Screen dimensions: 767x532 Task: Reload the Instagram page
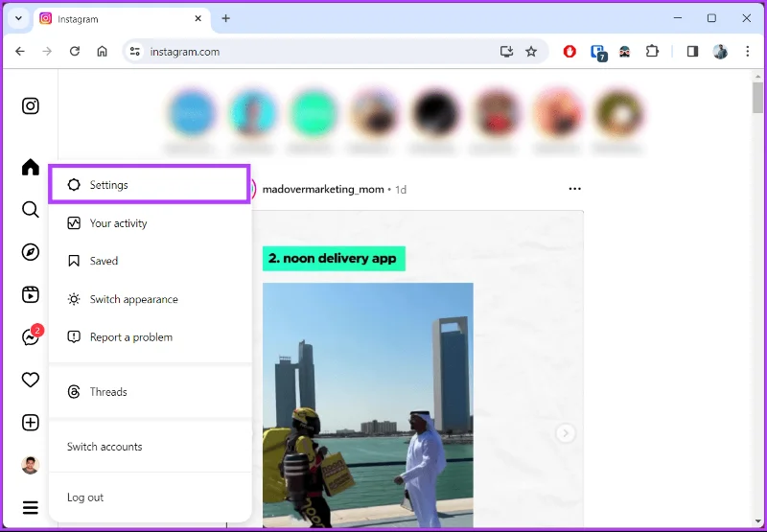[x=75, y=52]
